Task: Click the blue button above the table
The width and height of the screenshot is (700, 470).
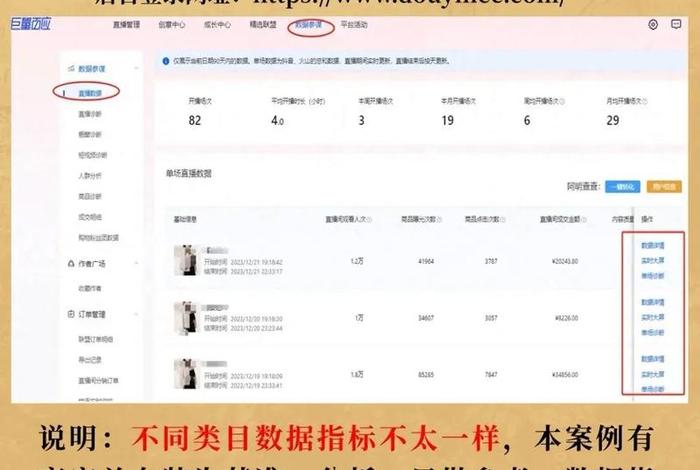Action: (x=623, y=187)
